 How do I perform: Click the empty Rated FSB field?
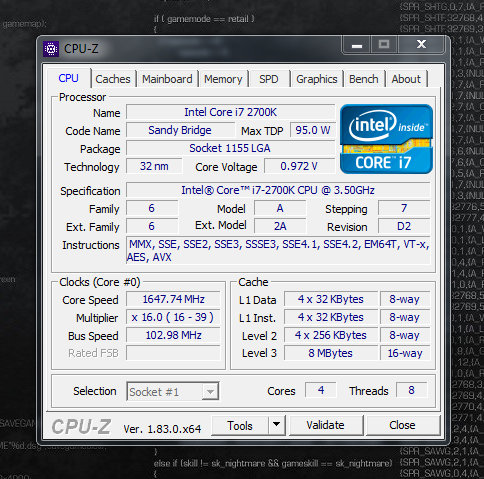(173, 353)
